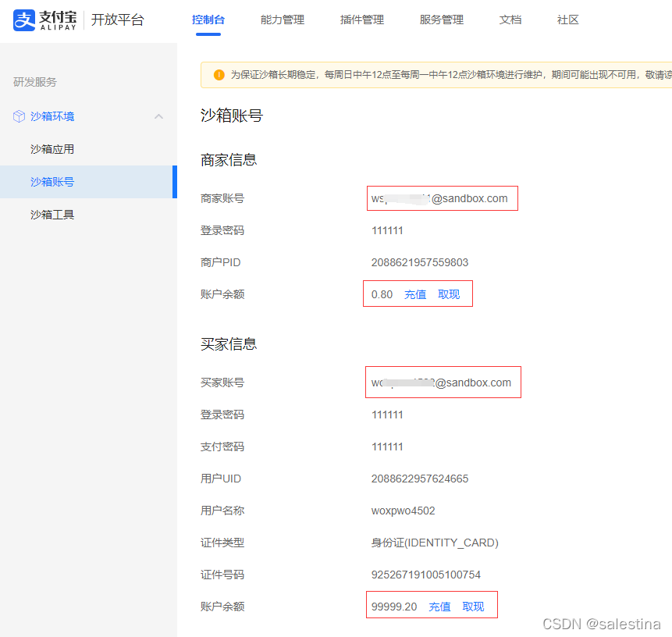Open the 插件管理 tab
Screen dimensions: 672x637
(x=362, y=20)
